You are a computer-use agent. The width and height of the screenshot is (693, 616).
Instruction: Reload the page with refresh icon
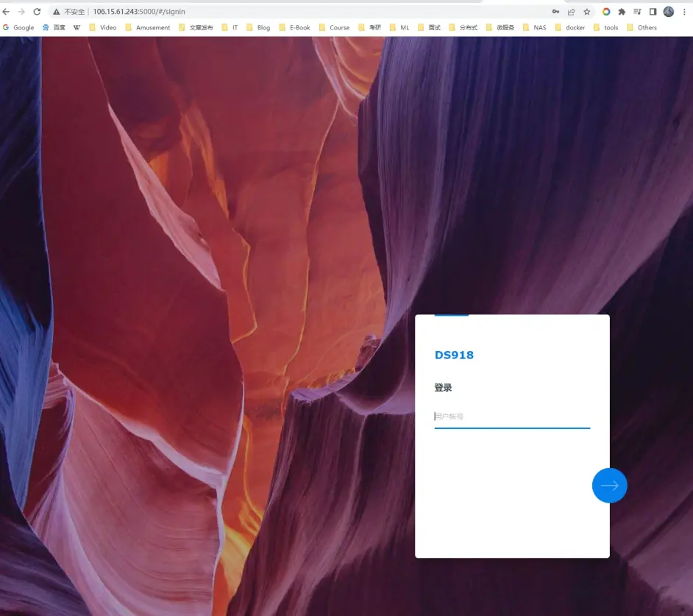coord(37,12)
